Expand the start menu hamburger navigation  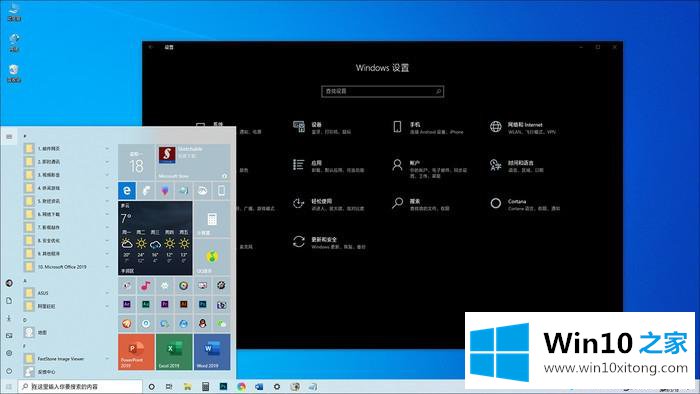coord(9,137)
